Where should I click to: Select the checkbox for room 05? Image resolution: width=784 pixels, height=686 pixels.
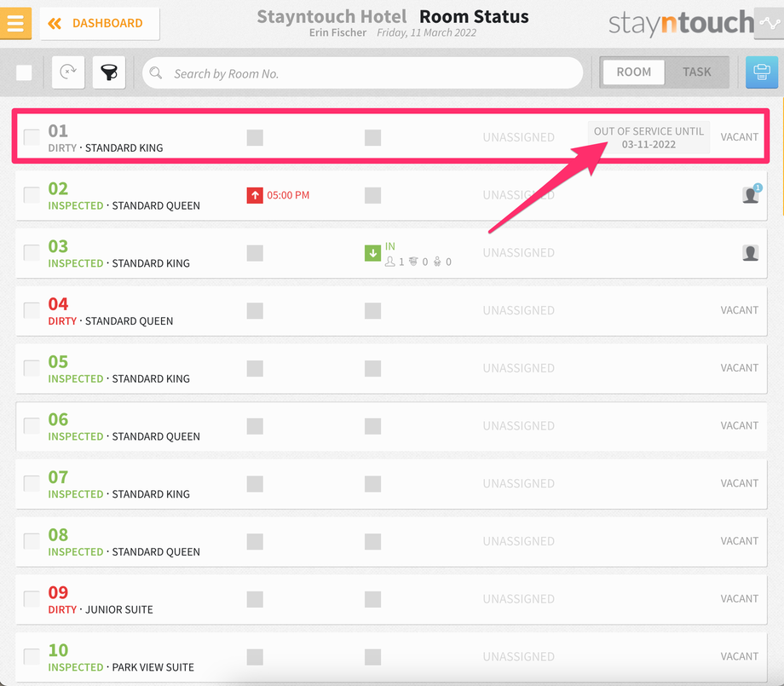pos(32,368)
